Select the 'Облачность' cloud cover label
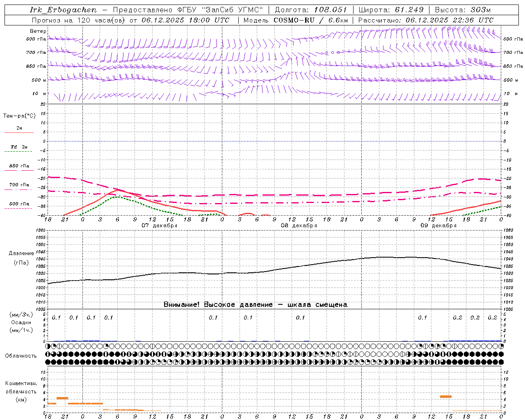This screenshot has width=525, height=420. [x=21, y=356]
